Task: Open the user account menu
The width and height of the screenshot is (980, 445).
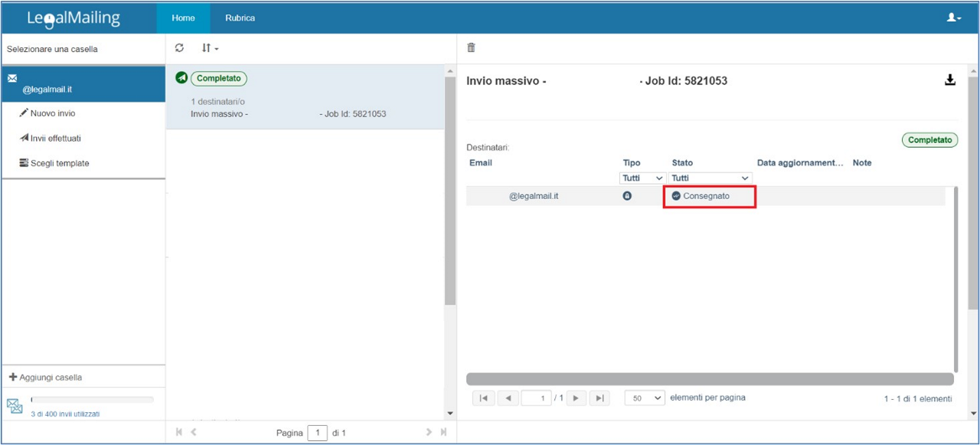Action: 953,18
